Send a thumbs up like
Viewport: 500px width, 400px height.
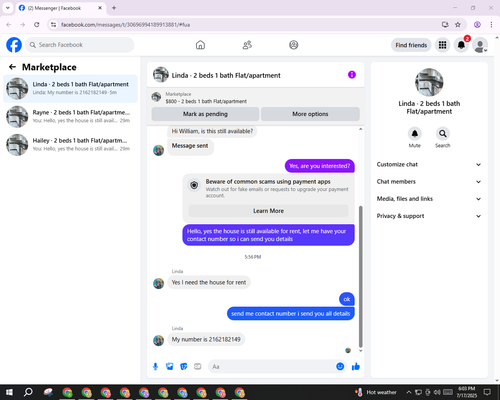coord(356,367)
